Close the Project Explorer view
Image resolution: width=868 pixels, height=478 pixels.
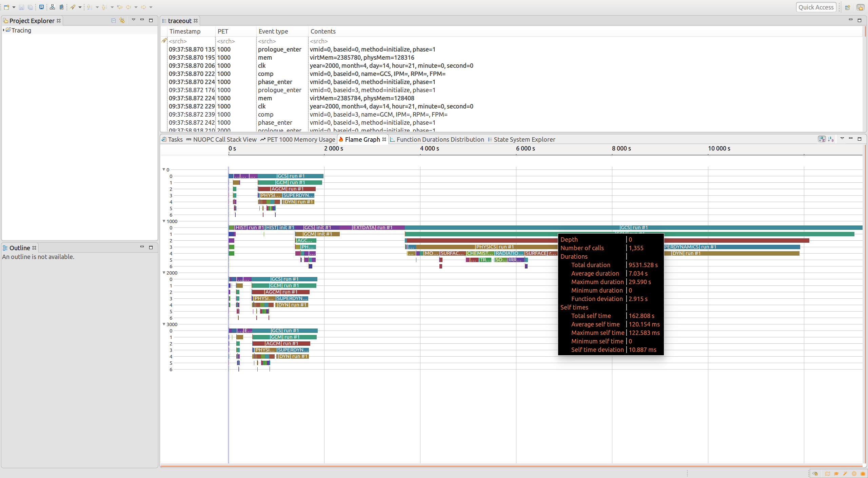pyautogui.click(x=59, y=21)
